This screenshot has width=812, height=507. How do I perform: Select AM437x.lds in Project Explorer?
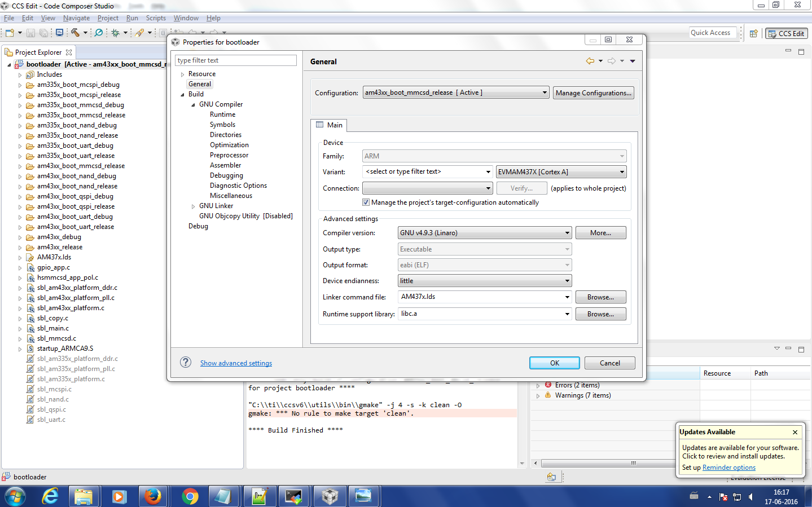[x=54, y=257]
